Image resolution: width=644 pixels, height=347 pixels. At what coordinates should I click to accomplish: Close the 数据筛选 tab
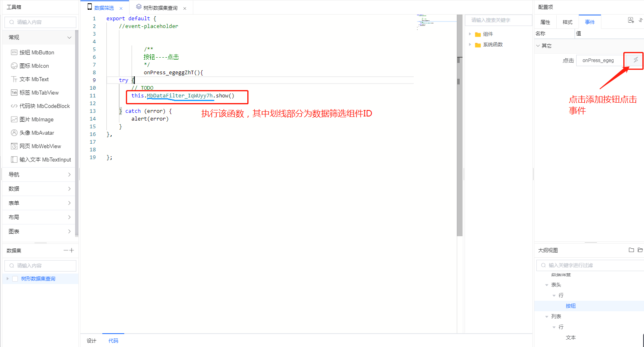pyautogui.click(x=121, y=9)
